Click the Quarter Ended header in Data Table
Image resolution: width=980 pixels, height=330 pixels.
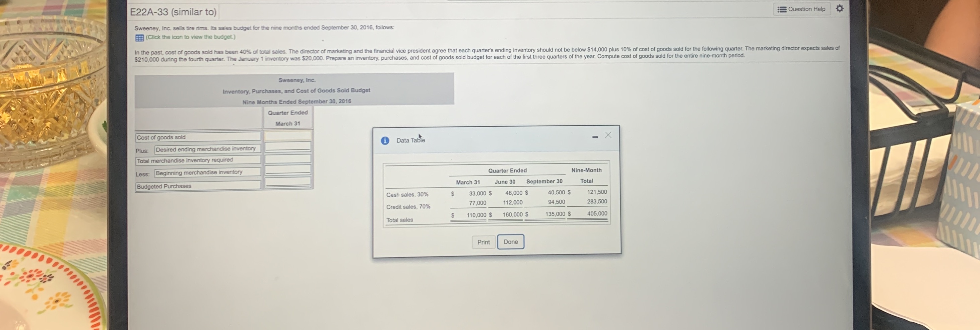[507, 171]
